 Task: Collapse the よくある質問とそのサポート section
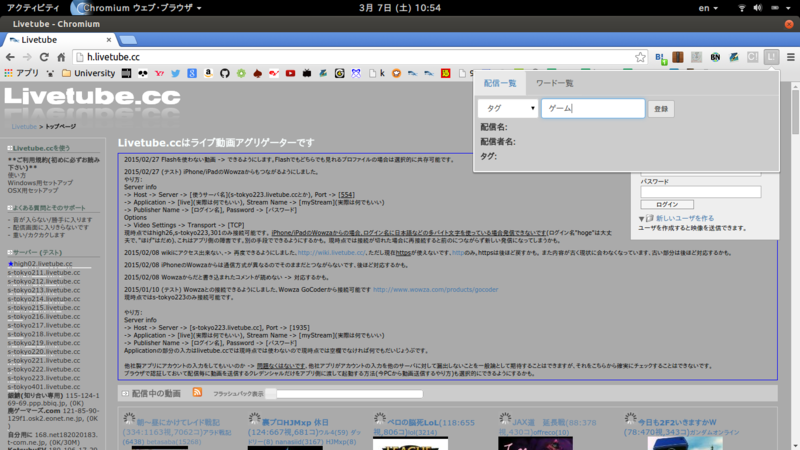coord(10,208)
